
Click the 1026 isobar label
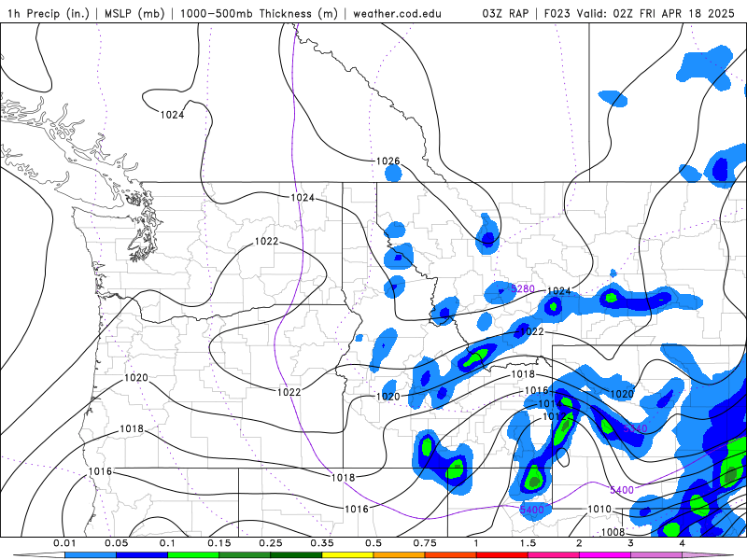pyautogui.click(x=388, y=161)
